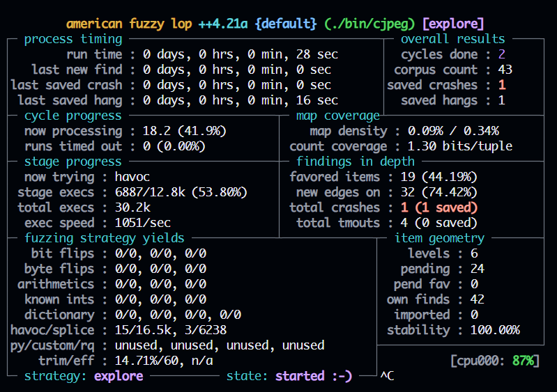Click levels value '6'

[x=474, y=253]
